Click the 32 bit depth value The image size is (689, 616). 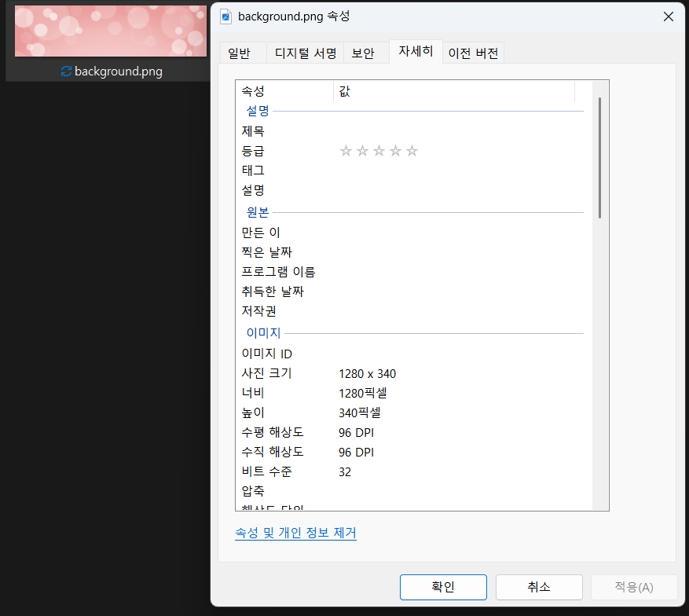[x=345, y=472]
